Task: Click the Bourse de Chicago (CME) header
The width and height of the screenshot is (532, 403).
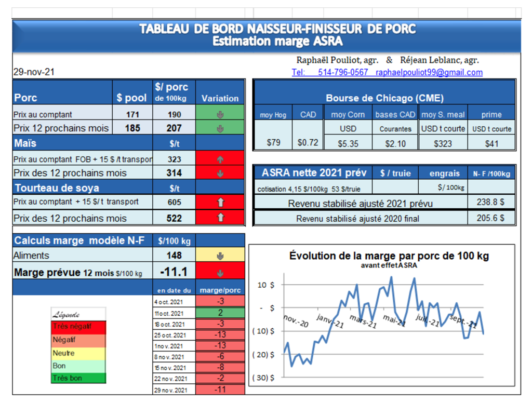Action: [384, 98]
